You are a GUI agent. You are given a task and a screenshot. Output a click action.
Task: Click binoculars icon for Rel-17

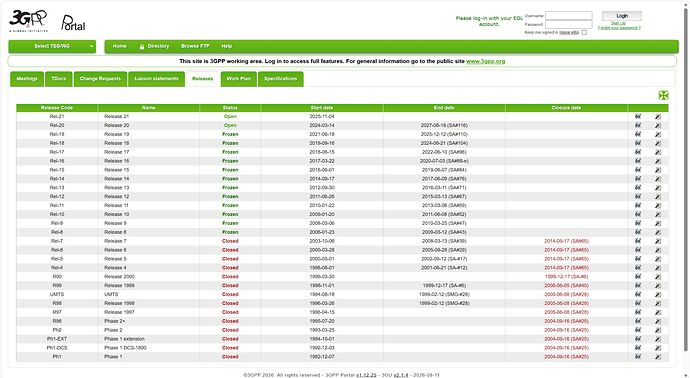click(638, 152)
